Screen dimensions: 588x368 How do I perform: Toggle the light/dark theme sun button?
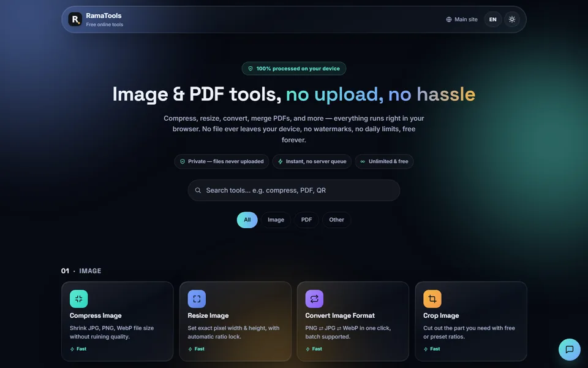pyautogui.click(x=512, y=20)
